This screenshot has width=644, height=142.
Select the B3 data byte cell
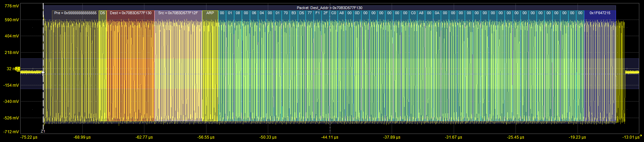click(293, 13)
